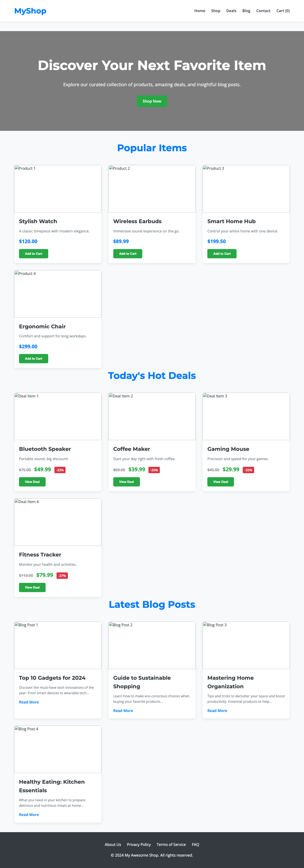Viewport: 304px width, 868px height.
Task: Open the Shop navigation item
Action: pyautogui.click(x=215, y=10)
